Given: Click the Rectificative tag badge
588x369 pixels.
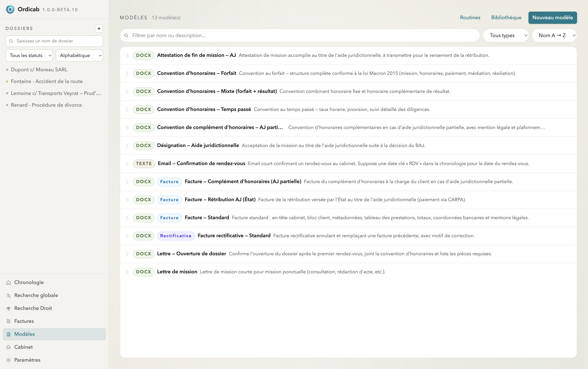Looking at the screenshot, I should coord(176,236).
